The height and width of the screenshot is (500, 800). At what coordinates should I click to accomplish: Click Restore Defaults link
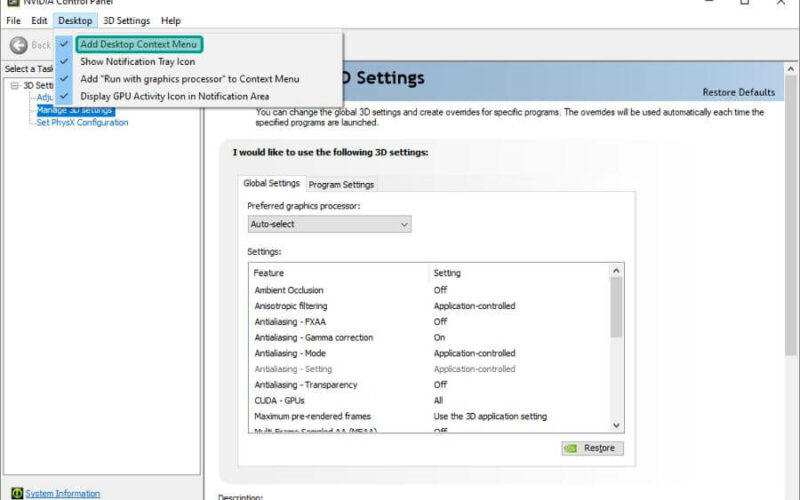click(738, 92)
